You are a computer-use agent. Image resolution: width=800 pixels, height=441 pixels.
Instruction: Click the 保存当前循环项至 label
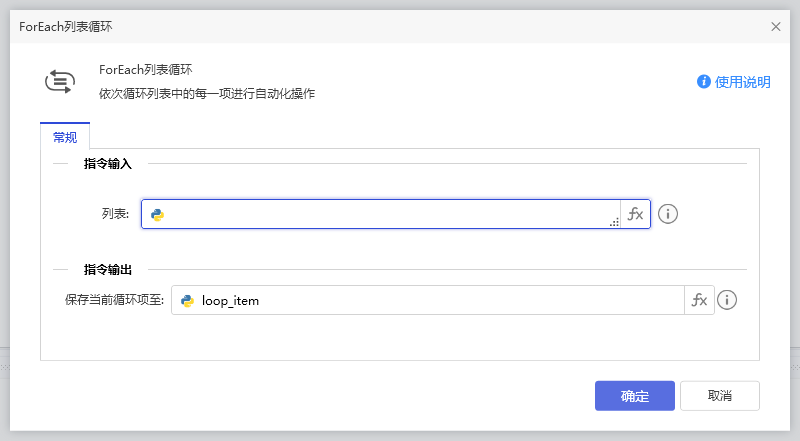coord(114,300)
